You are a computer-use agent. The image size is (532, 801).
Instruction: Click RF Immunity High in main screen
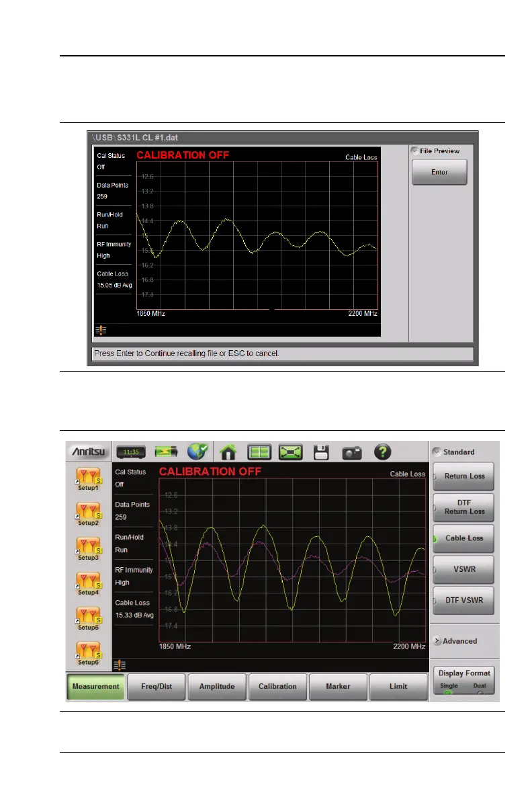coord(133,577)
